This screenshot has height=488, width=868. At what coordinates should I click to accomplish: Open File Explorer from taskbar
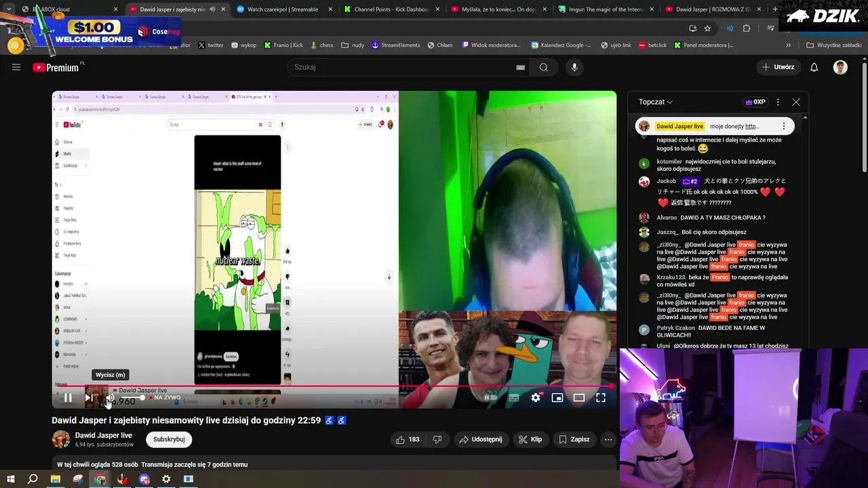point(55,479)
